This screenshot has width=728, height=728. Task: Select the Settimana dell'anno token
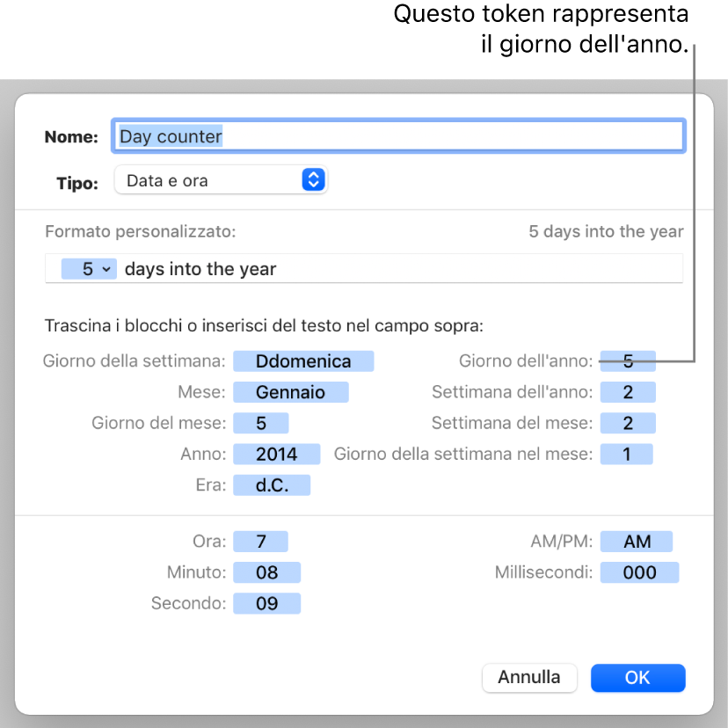coord(628,392)
